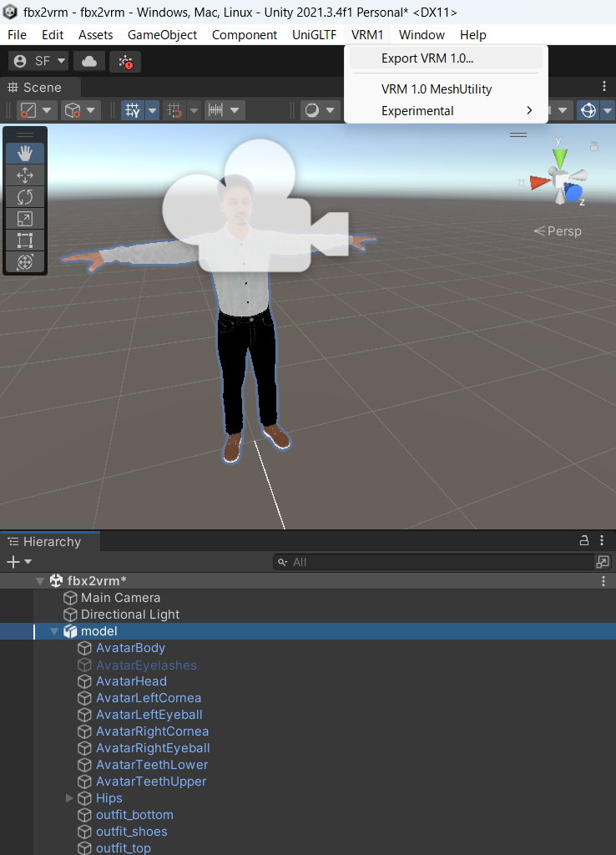Screen dimensions: 616x855
Task: Open the tool handle cube dropdown arrow
Action: click(90, 111)
